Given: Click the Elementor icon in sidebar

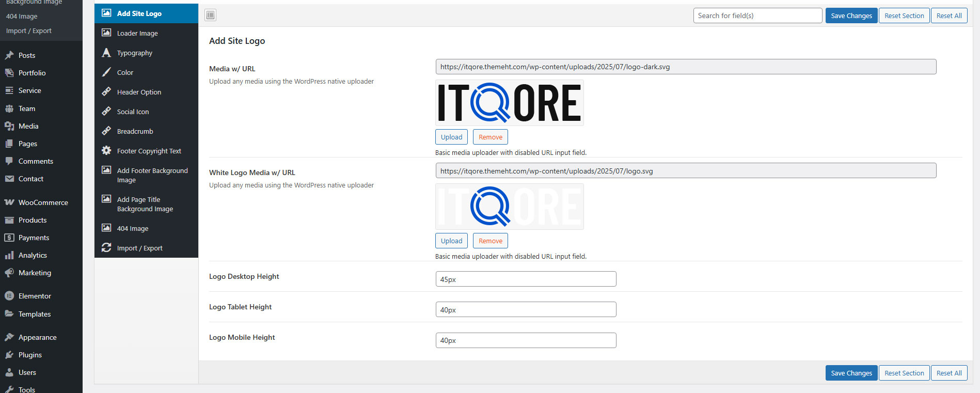Looking at the screenshot, I should point(9,296).
